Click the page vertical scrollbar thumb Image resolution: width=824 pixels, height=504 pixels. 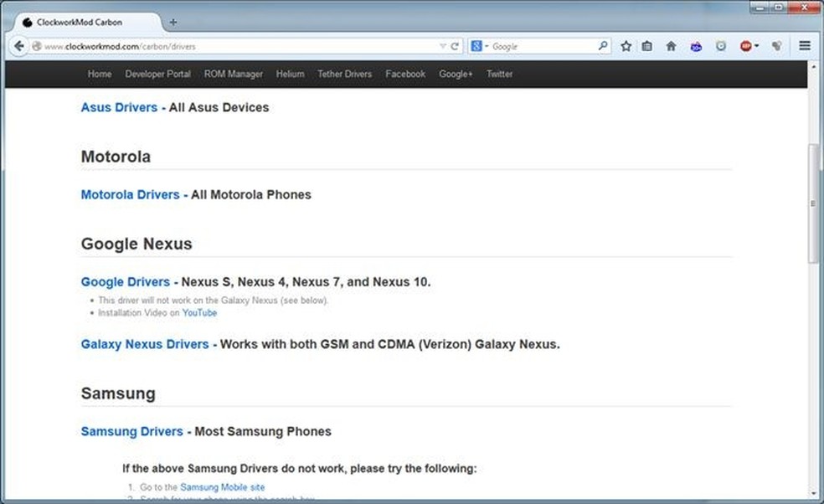click(812, 203)
